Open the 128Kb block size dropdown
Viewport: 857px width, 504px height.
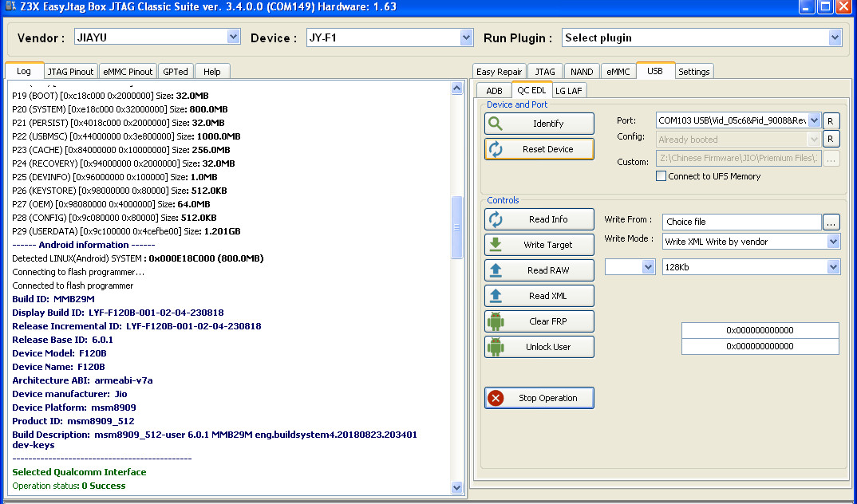tap(833, 267)
